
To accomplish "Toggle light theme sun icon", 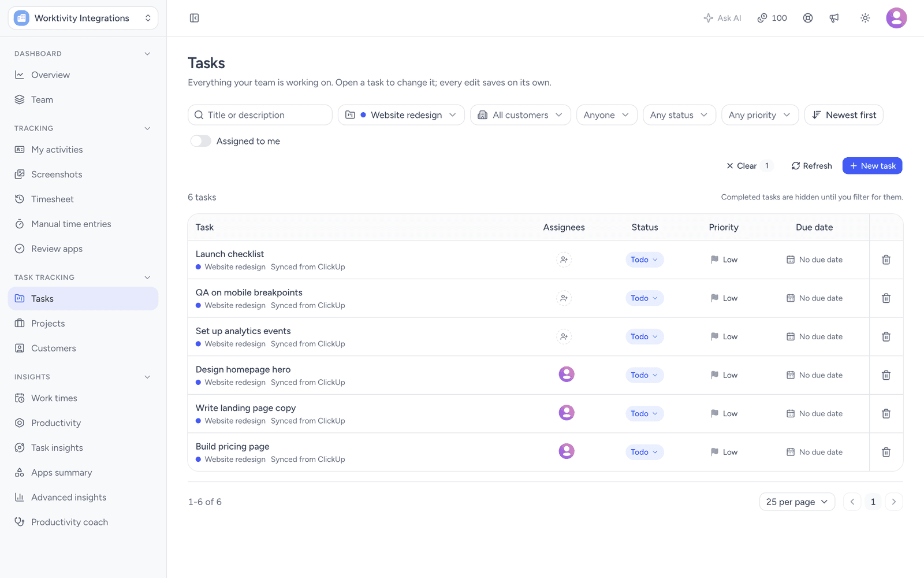I will pos(865,18).
